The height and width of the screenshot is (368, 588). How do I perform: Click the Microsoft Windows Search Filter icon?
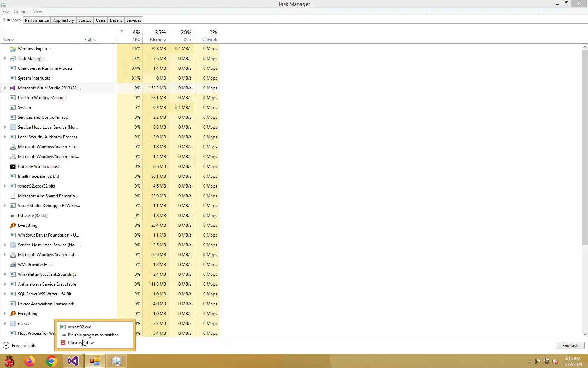click(13, 147)
